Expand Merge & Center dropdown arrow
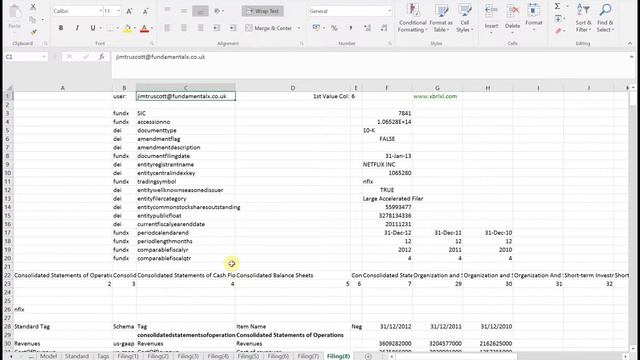Viewport: 640px width, 360px height. [299, 28]
